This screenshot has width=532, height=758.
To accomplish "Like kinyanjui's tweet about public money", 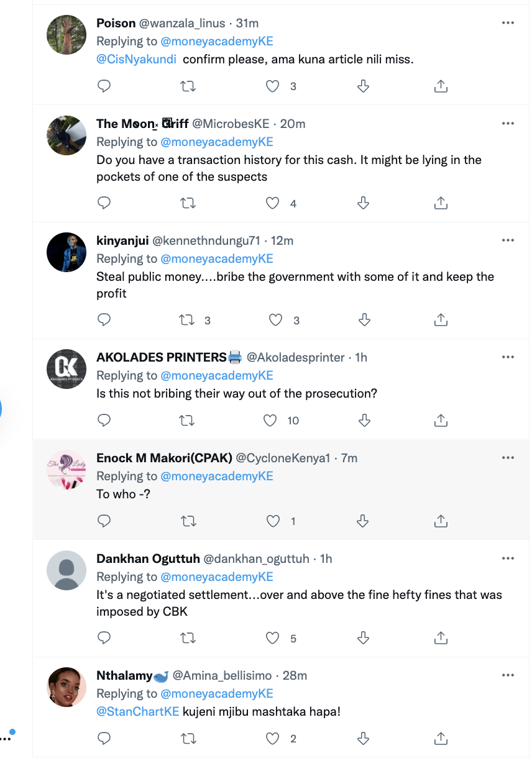I will click(275, 320).
